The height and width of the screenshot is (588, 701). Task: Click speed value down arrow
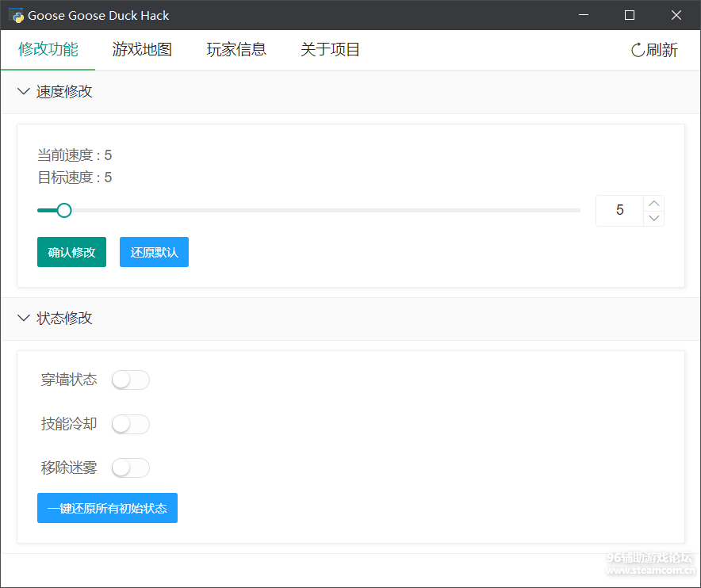click(x=653, y=218)
